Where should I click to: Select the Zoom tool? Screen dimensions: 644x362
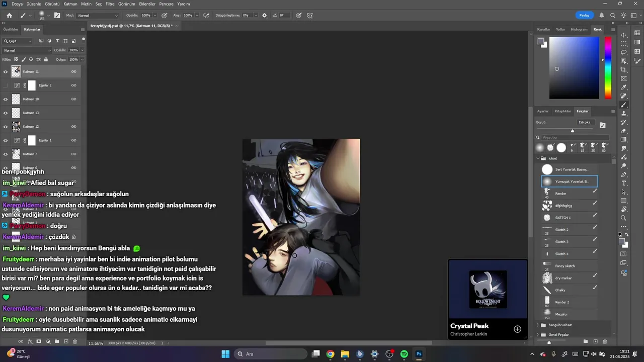pos(624,218)
